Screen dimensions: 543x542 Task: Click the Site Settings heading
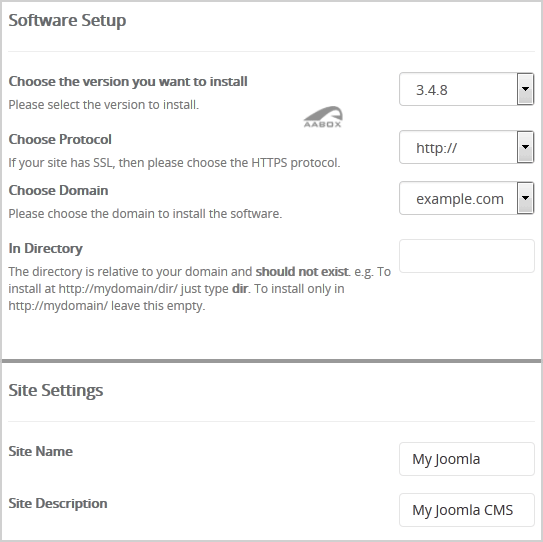click(x=56, y=390)
